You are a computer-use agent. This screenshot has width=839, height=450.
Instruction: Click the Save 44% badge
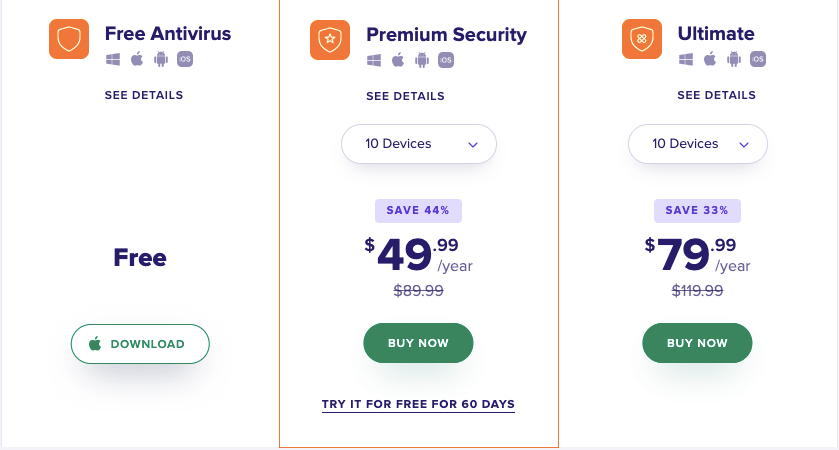418,211
